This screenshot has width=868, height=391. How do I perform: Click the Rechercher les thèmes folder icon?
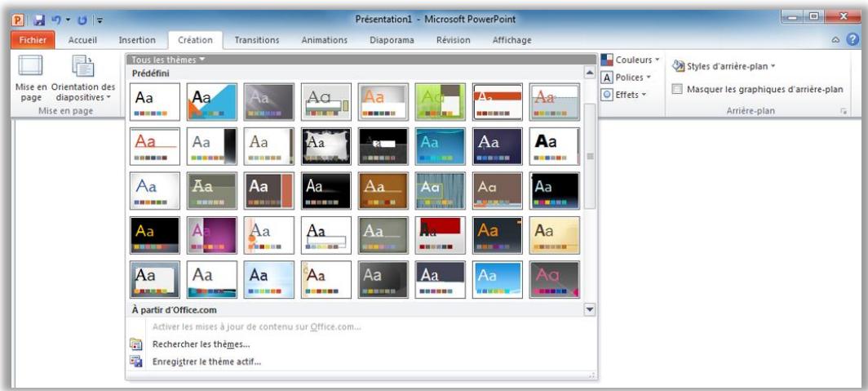(135, 344)
